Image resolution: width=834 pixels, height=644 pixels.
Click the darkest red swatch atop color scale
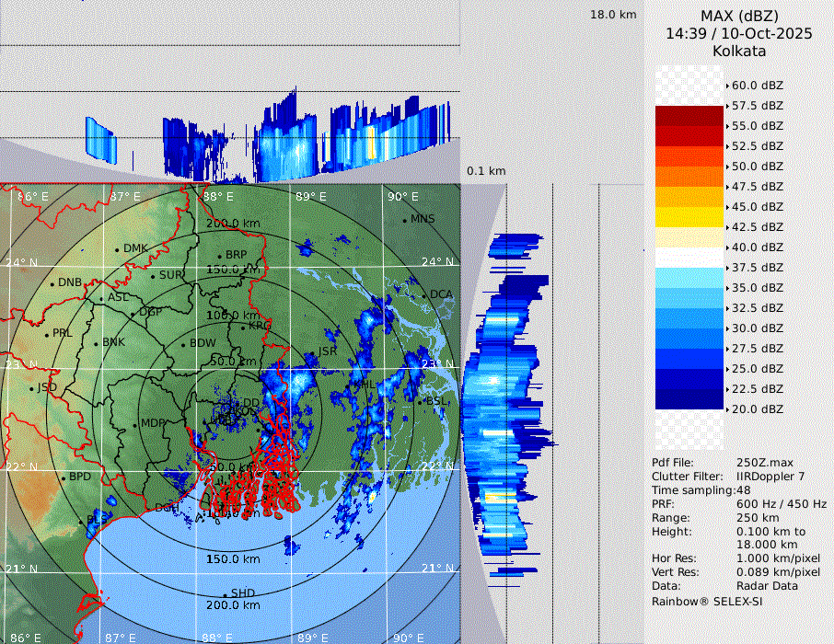pyautogui.click(x=689, y=116)
